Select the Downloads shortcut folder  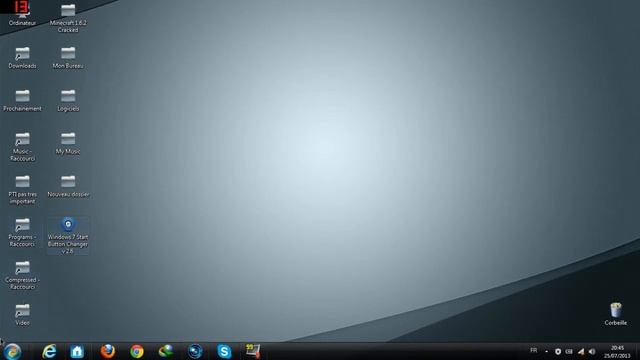click(x=22, y=58)
